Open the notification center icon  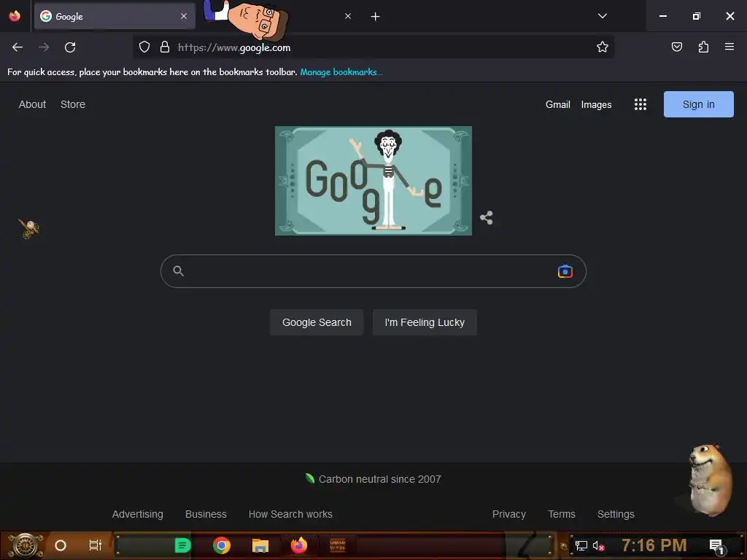716,546
